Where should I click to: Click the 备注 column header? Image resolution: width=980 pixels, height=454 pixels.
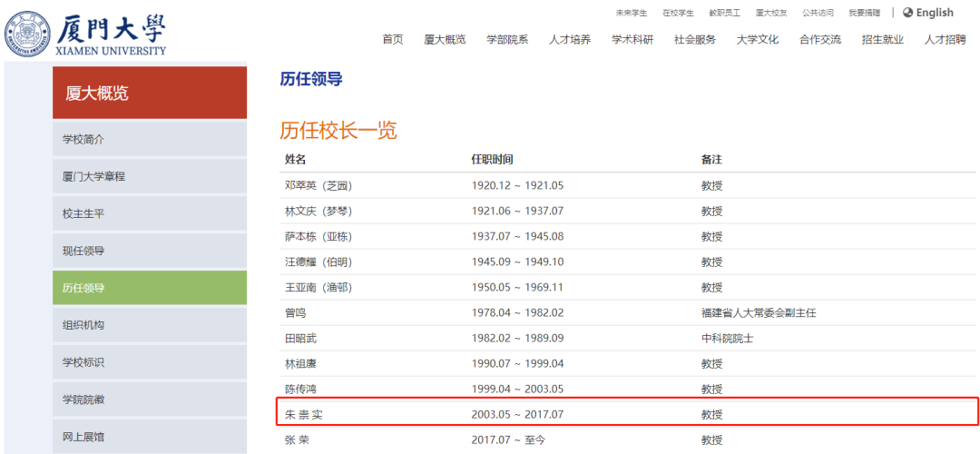tap(711, 160)
